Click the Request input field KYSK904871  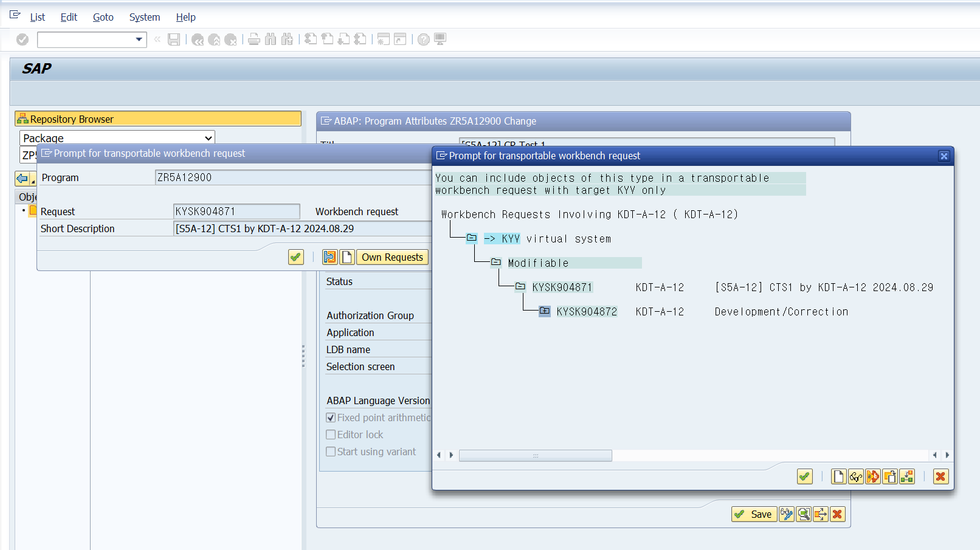click(x=236, y=211)
